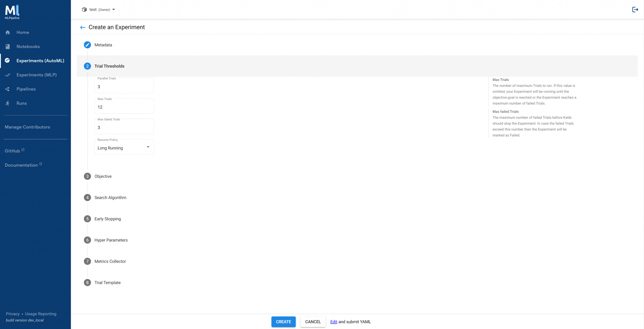Viewport: 644px width, 329px height.
Task: Click the logout icon top right
Action: [635, 9]
